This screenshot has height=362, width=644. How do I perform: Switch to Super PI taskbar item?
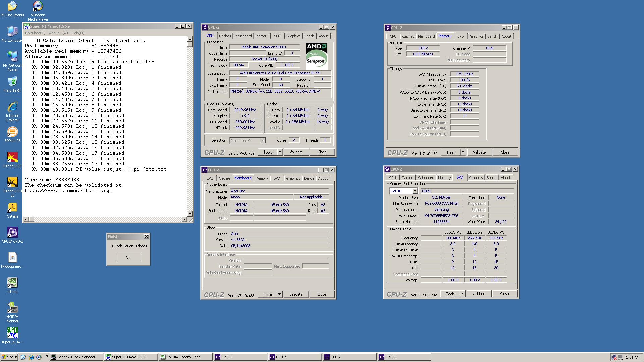(x=130, y=357)
